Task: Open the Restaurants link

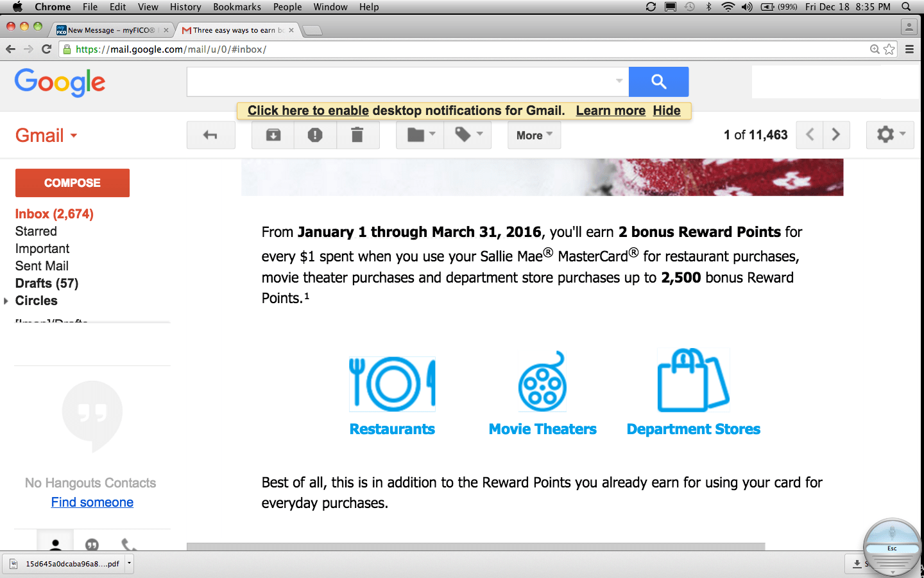Action: (x=392, y=429)
